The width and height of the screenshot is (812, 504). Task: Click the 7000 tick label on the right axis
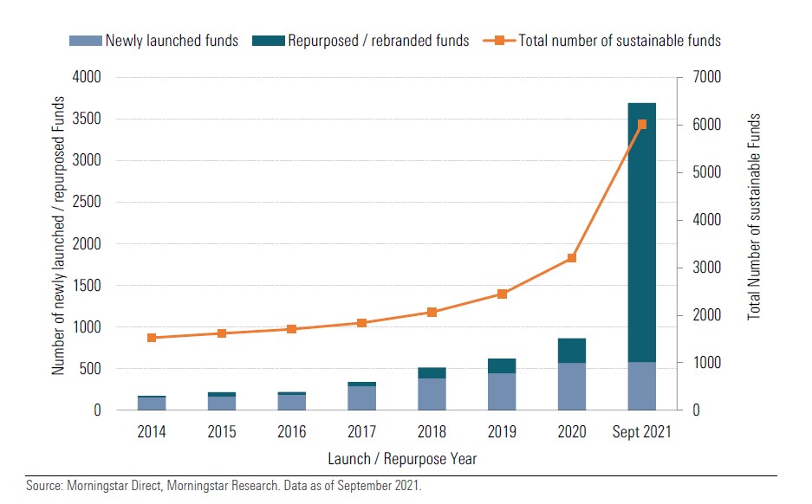(706, 78)
